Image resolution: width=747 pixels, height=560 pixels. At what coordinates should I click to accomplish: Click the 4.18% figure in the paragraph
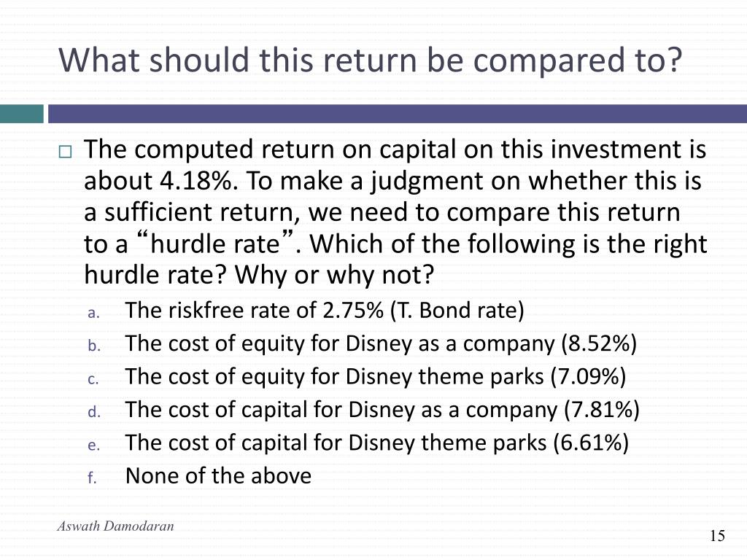click(198, 181)
